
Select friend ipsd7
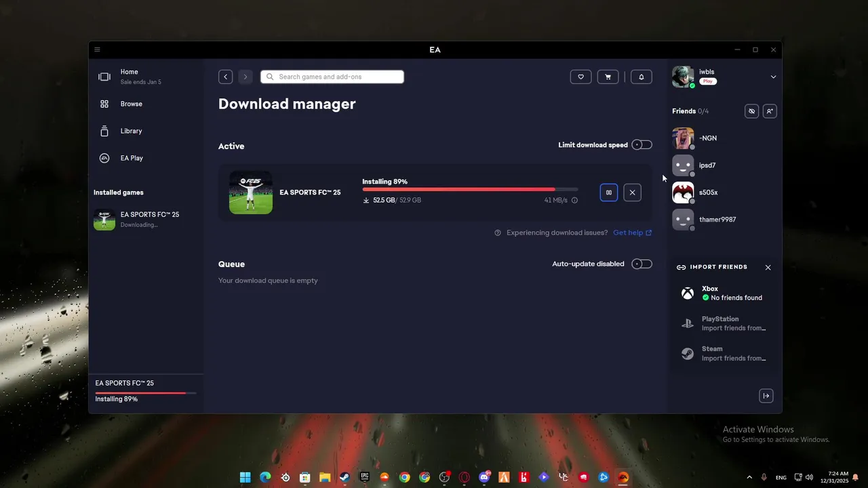tap(724, 165)
